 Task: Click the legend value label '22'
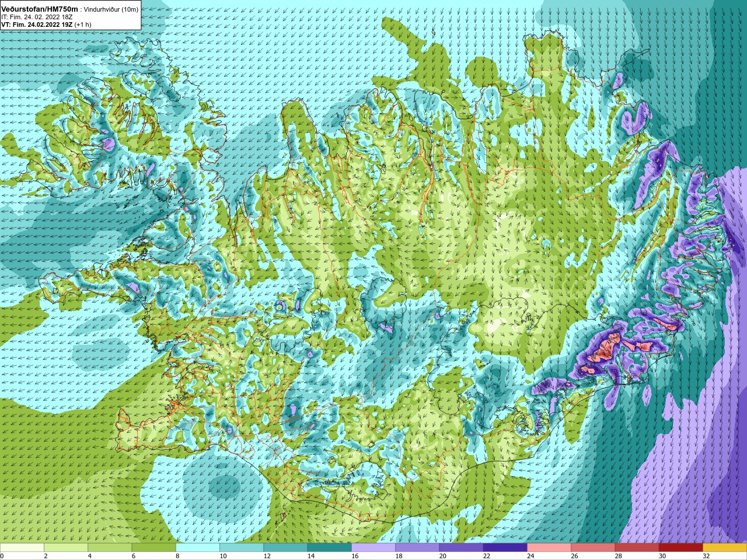pos(487,556)
